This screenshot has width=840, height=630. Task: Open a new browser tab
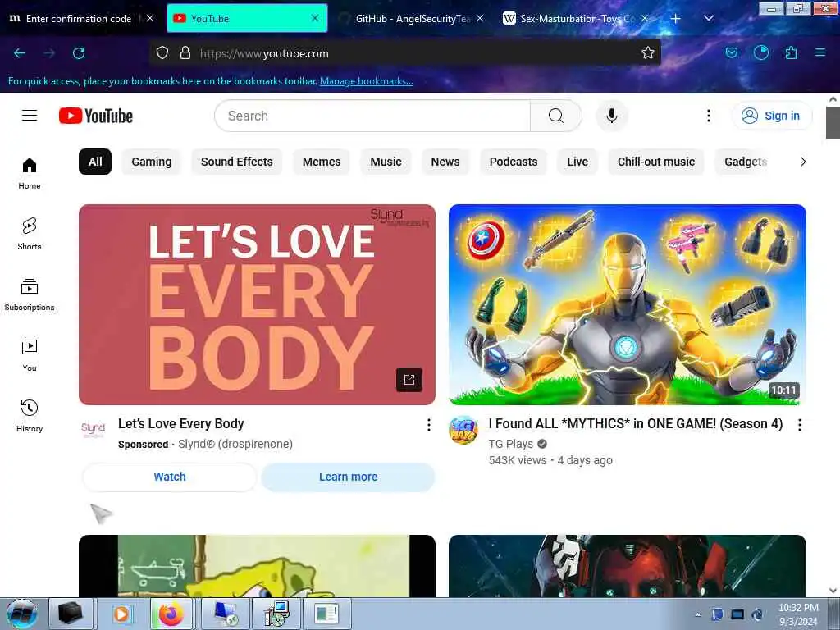pyautogui.click(x=676, y=18)
